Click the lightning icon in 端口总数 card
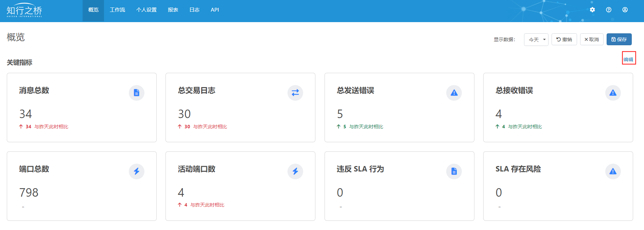Screen dimensions: 644x230 (x=137, y=171)
